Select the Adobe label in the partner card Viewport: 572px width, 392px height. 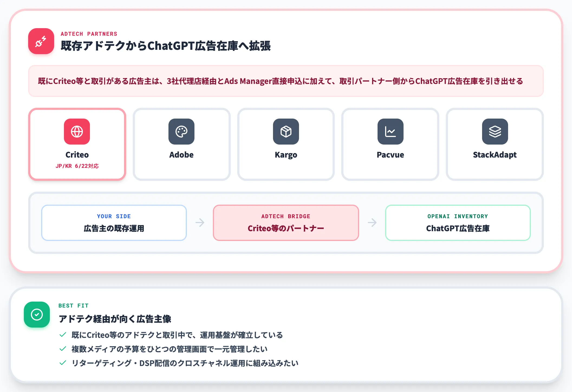tap(181, 155)
